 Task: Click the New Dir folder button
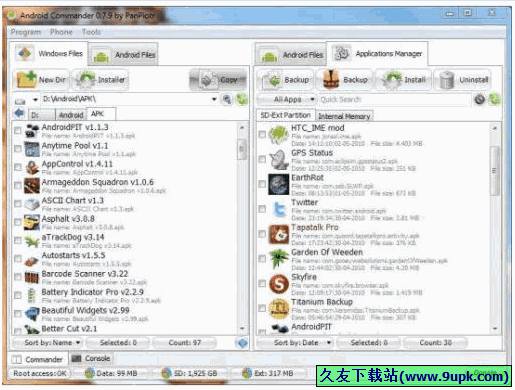(41, 80)
